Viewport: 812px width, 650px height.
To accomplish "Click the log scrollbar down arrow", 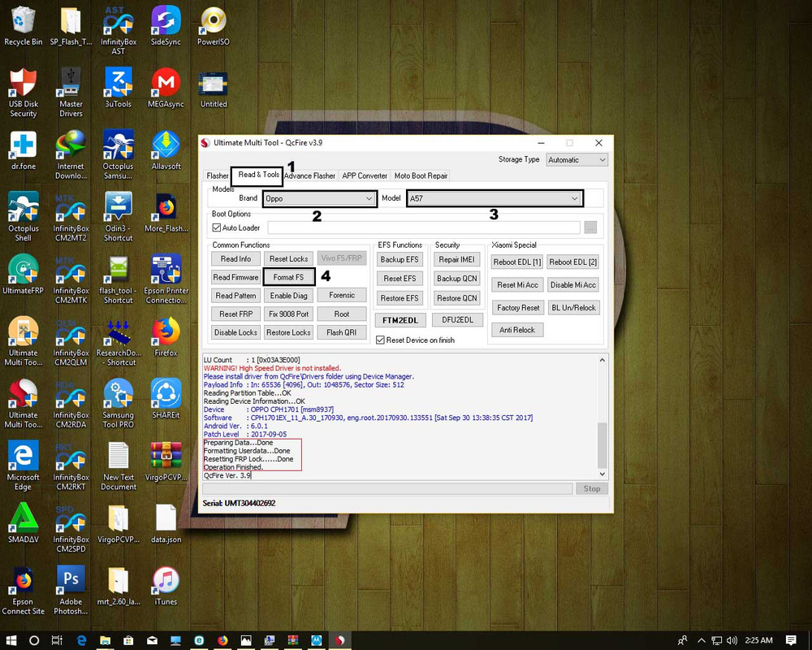I will (x=602, y=474).
